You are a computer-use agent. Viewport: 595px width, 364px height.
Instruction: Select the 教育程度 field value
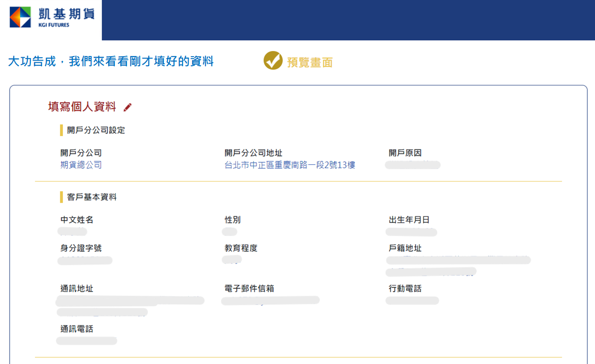[232, 260]
